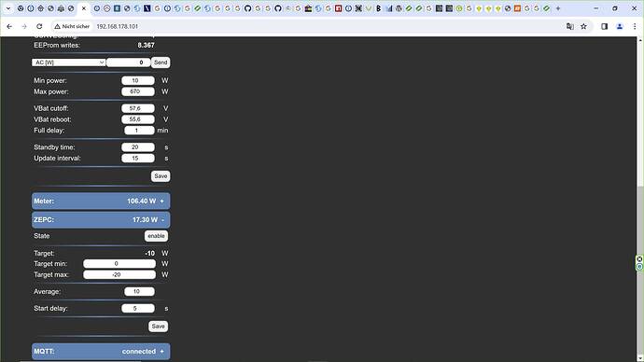Screen dimensions: 644x362
Task: Switch to the orange square icon tab
Action: [x=517, y=8]
